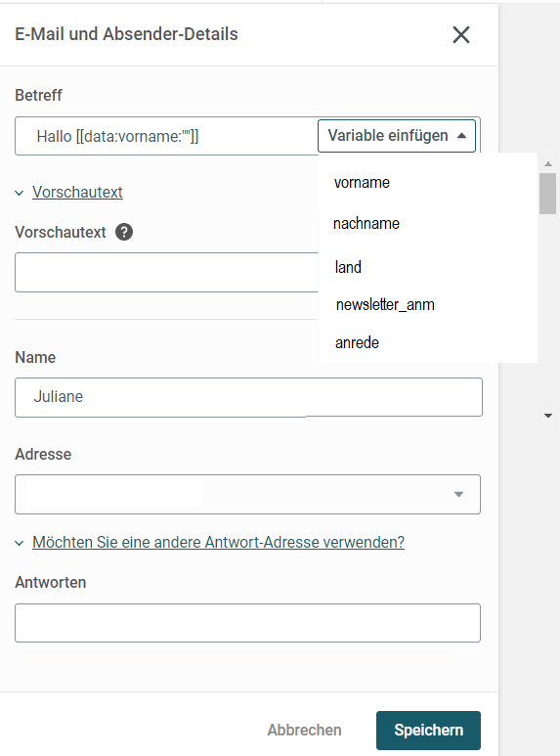The width and height of the screenshot is (560, 756).
Task: Click the variable list scrollbar up arrow
Action: (x=548, y=164)
